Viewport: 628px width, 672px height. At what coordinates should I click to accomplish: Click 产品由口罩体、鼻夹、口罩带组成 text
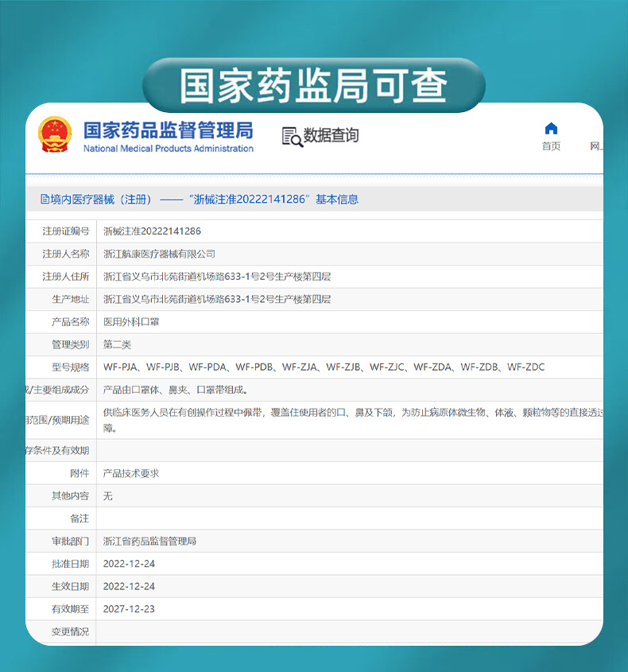(176, 390)
